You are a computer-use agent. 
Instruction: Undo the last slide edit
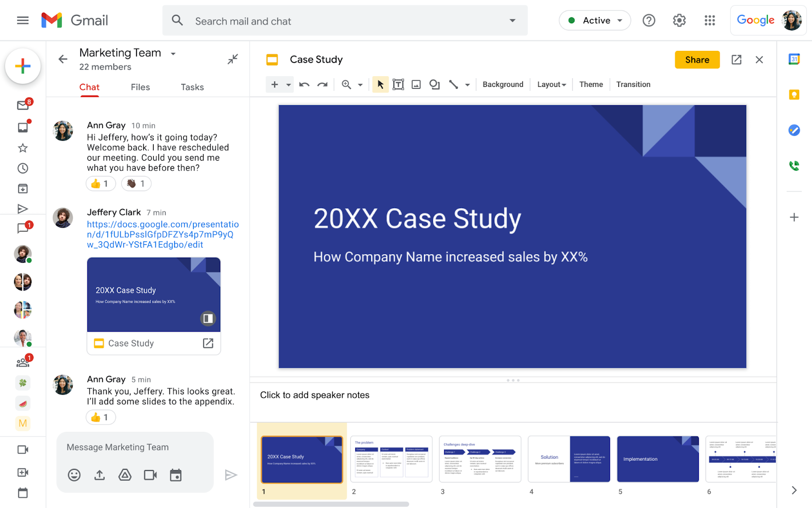pyautogui.click(x=303, y=84)
